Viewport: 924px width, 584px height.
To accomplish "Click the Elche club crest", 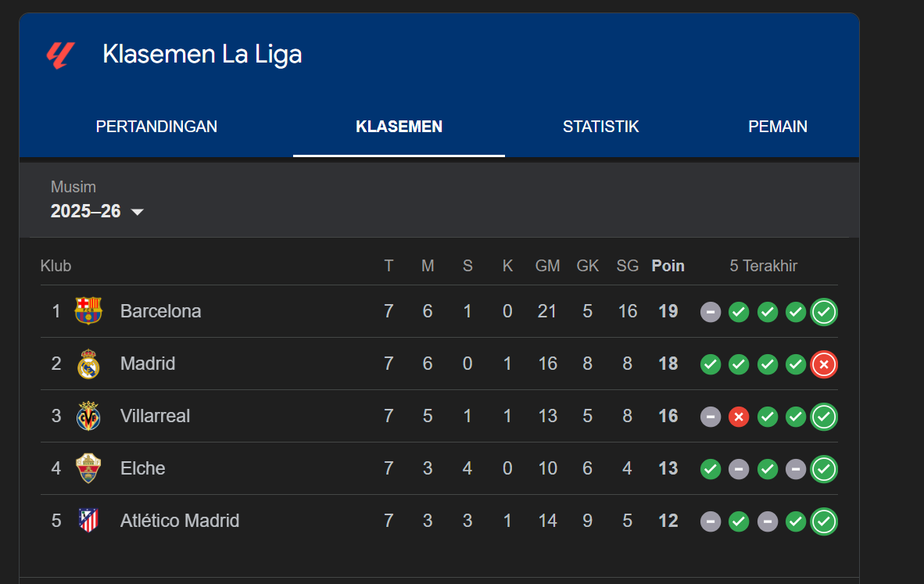I will (x=88, y=468).
